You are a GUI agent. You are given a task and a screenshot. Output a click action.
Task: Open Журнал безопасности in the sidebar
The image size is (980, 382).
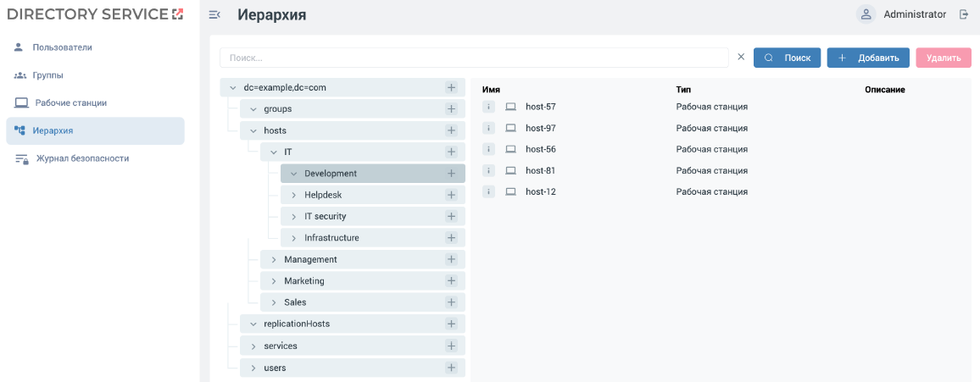coord(81,158)
